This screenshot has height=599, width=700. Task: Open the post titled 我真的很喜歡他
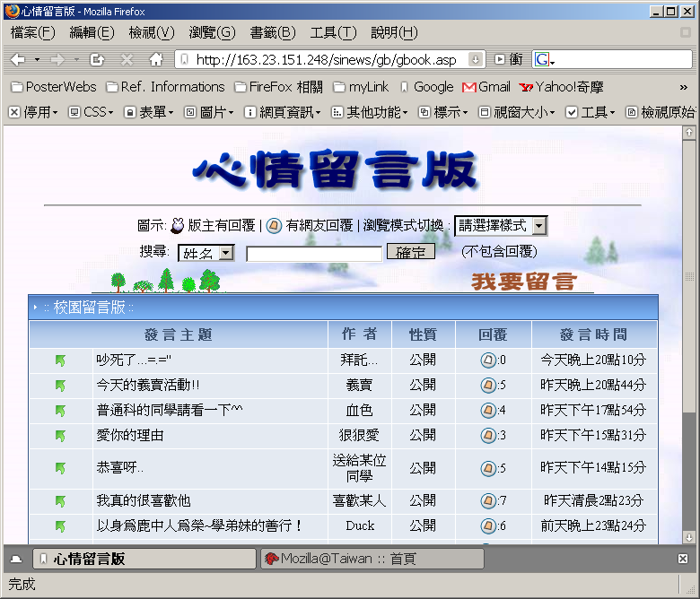coord(144,500)
